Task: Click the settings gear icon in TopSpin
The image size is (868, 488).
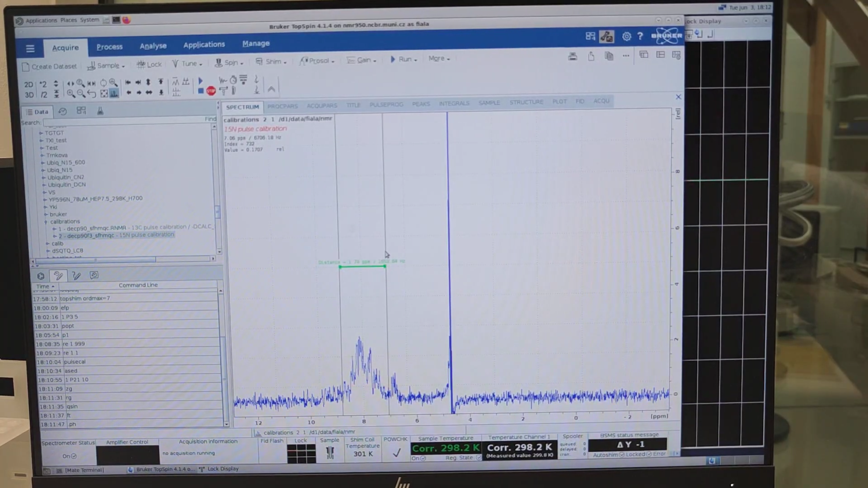Action: [x=626, y=36]
